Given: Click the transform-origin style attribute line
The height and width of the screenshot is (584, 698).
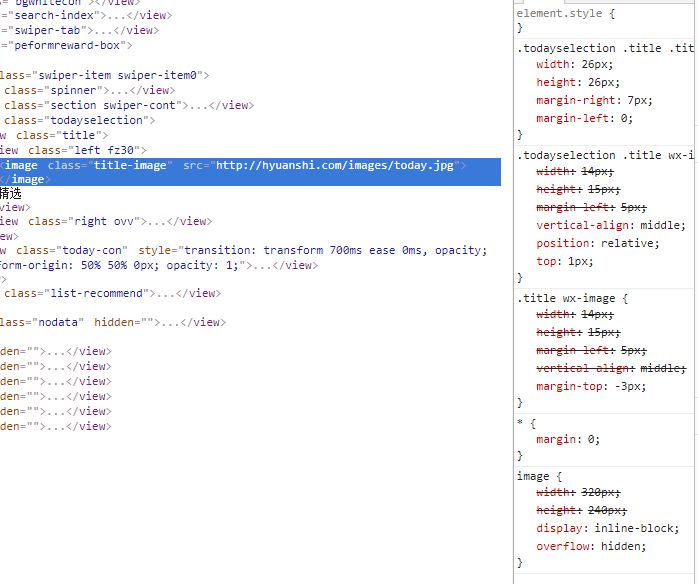Looking at the screenshot, I should coord(159,265).
